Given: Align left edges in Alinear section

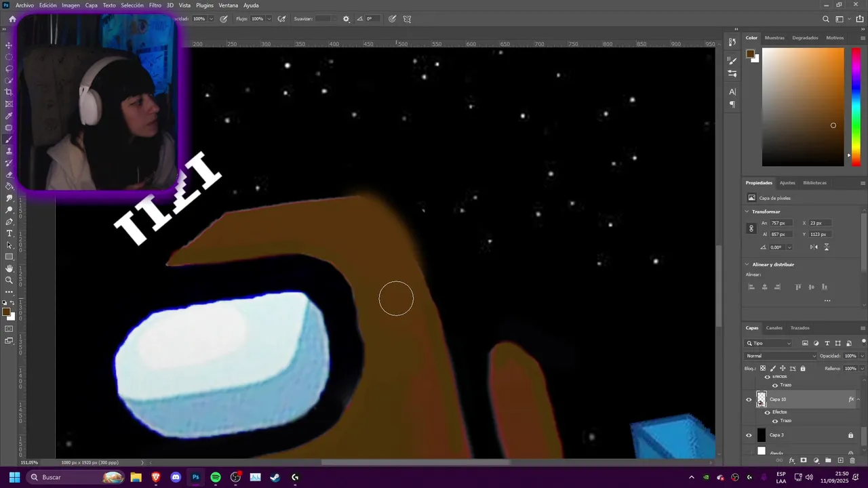Looking at the screenshot, I should pyautogui.click(x=751, y=287).
